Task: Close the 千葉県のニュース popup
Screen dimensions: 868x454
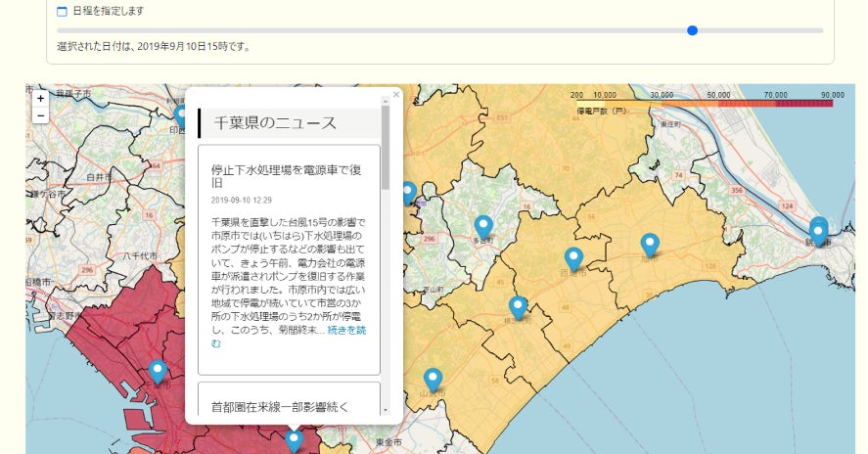Action: point(396,95)
